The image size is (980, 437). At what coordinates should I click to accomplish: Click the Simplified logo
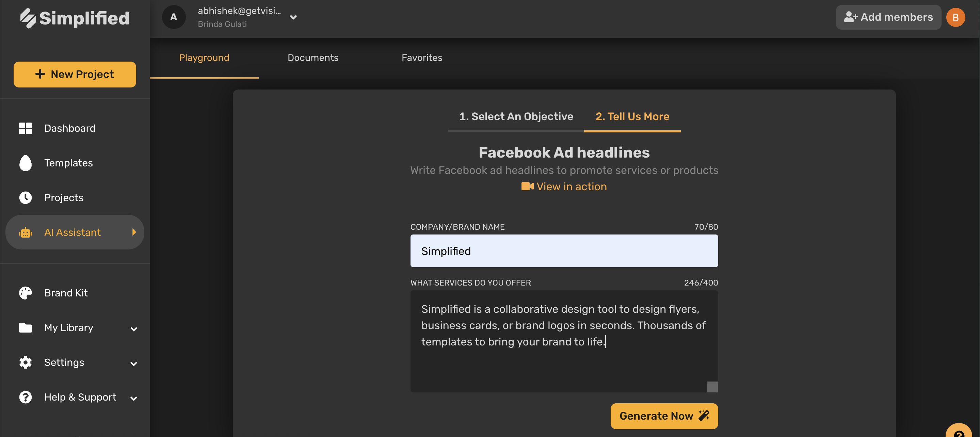pyautogui.click(x=75, y=18)
